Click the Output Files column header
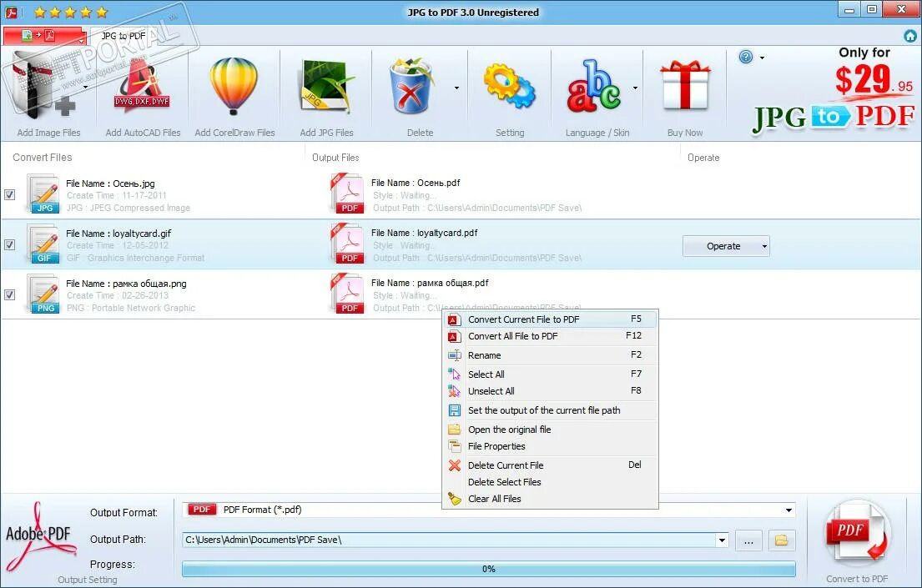Viewport: 922px width, 588px height. pos(335,158)
